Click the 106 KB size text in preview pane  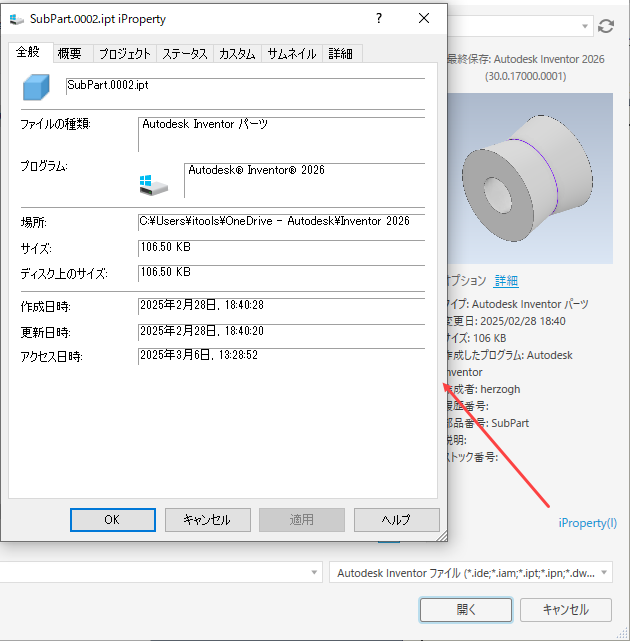click(x=489, y=338)
